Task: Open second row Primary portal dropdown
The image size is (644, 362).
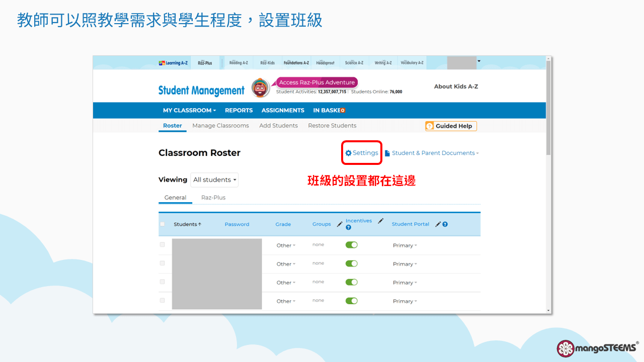Action: tap(405, 264)
